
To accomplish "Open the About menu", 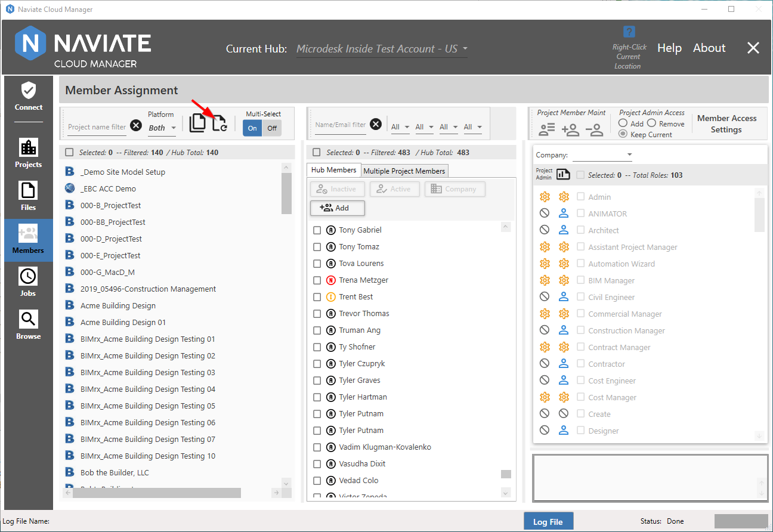I will [709, 48].
